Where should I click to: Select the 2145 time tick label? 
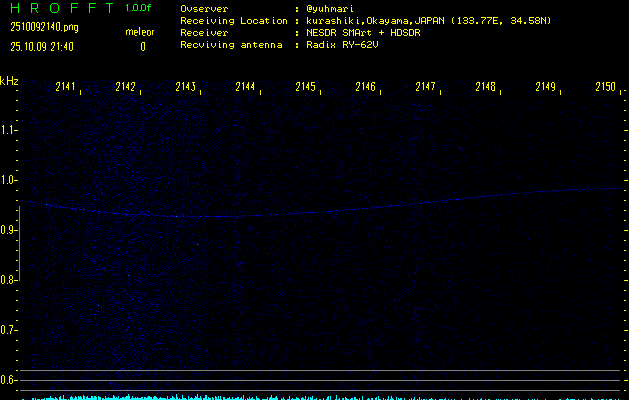[306, 88]
